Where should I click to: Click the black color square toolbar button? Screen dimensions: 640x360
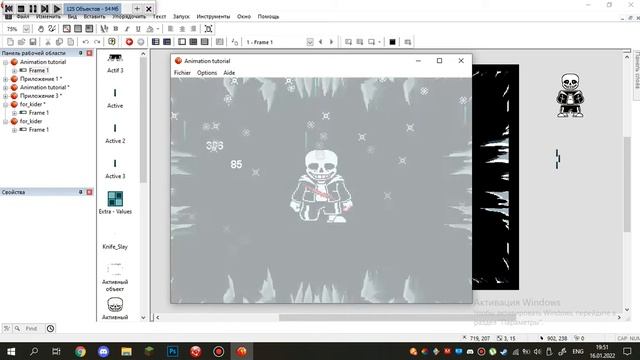coord(392,42)
